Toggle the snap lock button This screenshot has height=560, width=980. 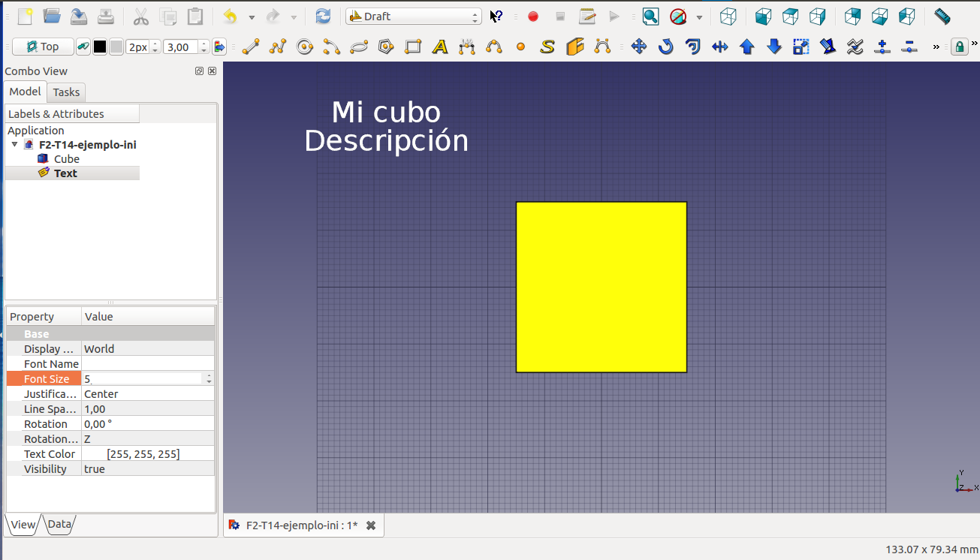coord(959,47)
